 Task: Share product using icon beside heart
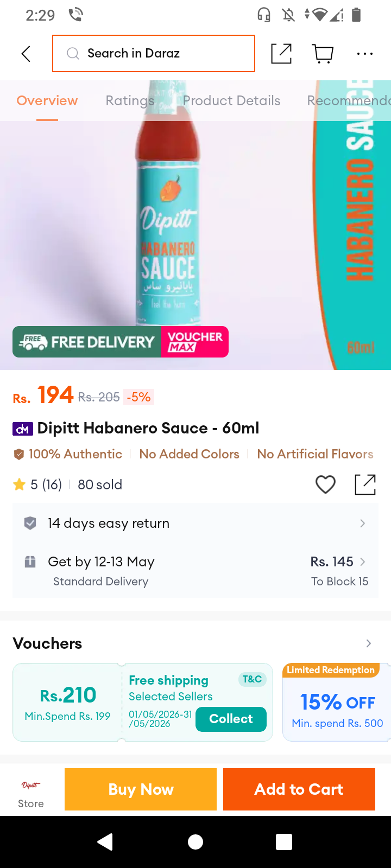[x=365, y=484]
